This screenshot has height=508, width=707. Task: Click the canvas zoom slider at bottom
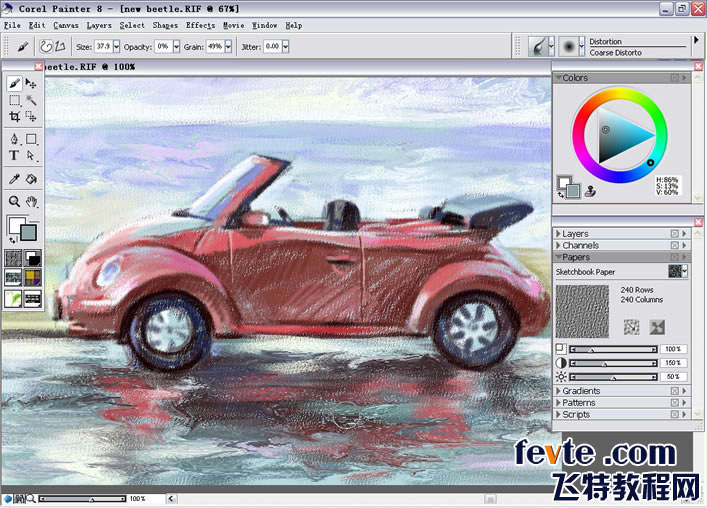[x=82, y=499]
